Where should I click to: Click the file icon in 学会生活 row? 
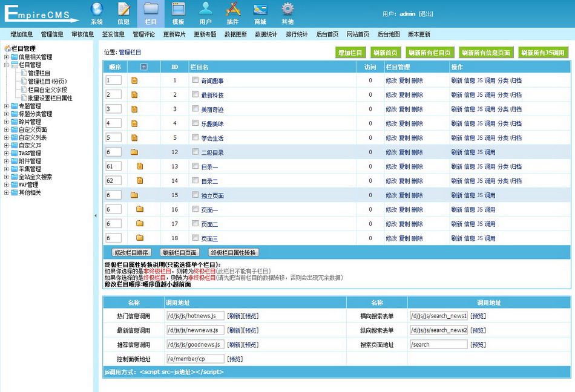pos(134,138)
